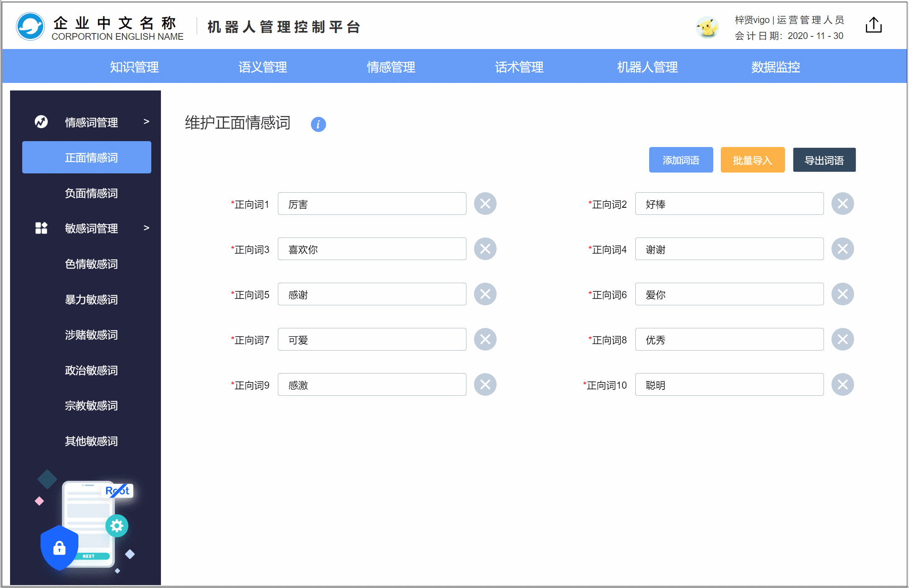This screenshot has width=909, height=588.
Task: Collapse the 敏感词管理 sidebar section arrow
Action: (146, 228)
